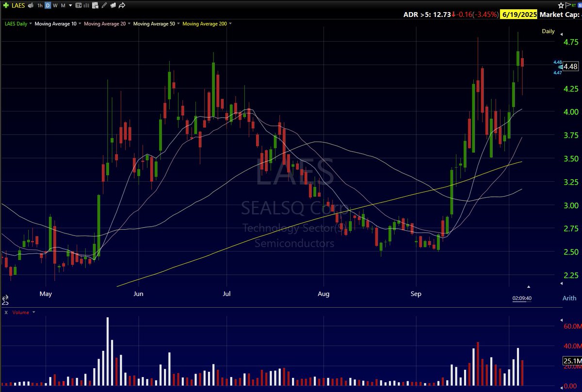Click the green plus add-symbol icon
The image size is (582, 392).
6,5
